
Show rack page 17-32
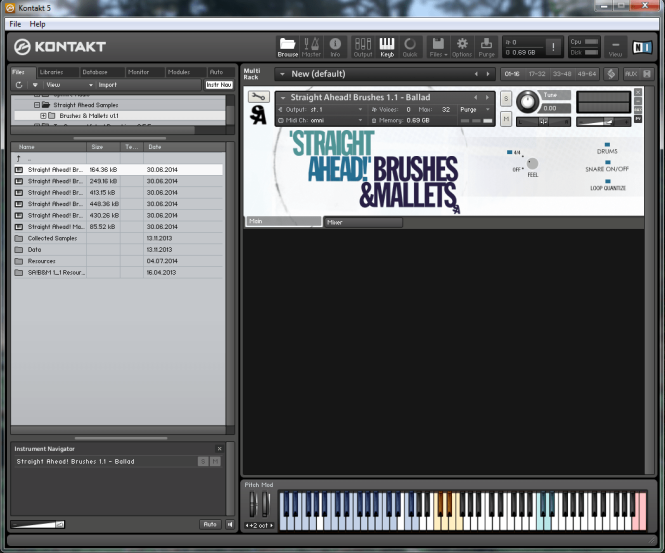click(x=537, y=74)
